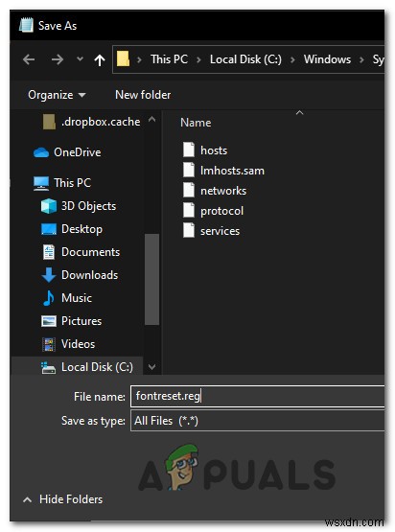Click the 3D Objects cube icon

click(49, 206)
